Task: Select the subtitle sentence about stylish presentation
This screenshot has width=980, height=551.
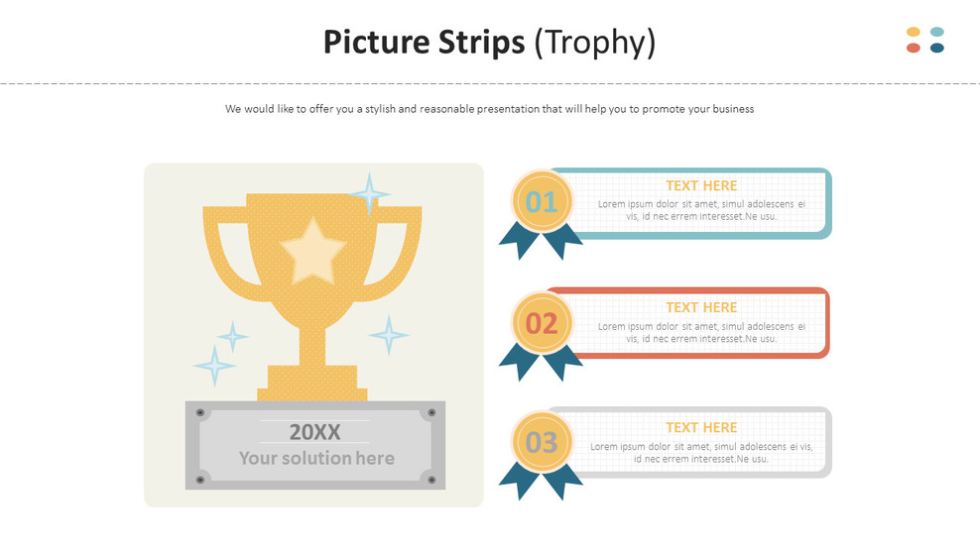Action: 489,109
